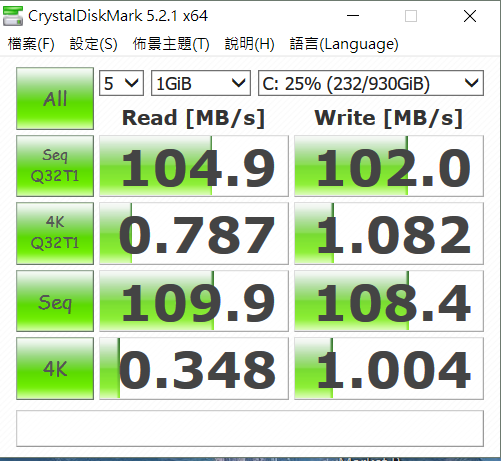Select the 104.9 Seq Q32T1 read result
This screenshot has height=461, width=501.
pos(194,166)
